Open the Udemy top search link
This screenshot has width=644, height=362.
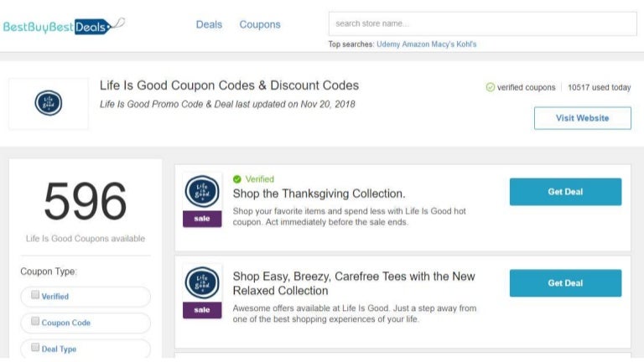(388, 44)
